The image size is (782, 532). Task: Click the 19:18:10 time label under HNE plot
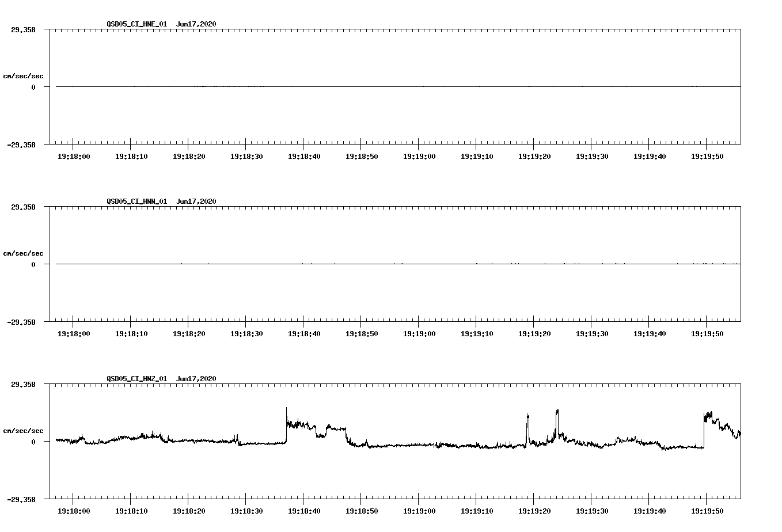(131, 156)
